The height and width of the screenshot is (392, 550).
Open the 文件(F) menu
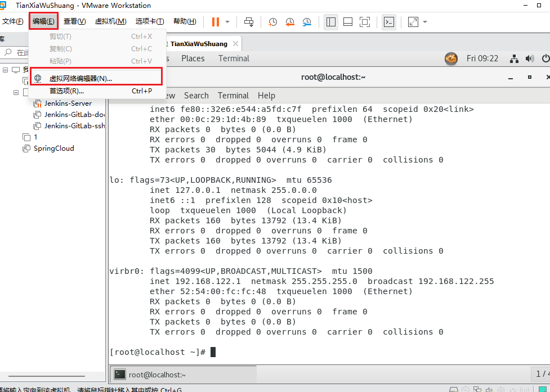[x=12, y=21]
